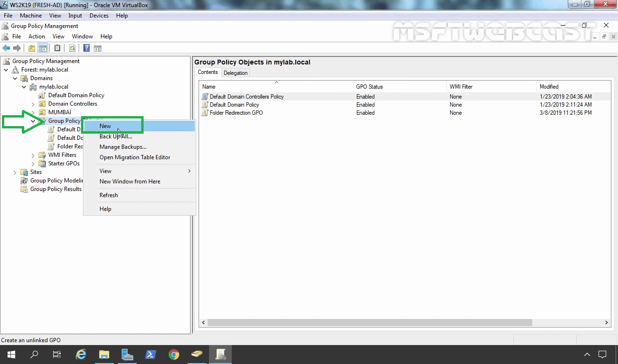Open the View submenu in context menu

click(x=139, y=171)
